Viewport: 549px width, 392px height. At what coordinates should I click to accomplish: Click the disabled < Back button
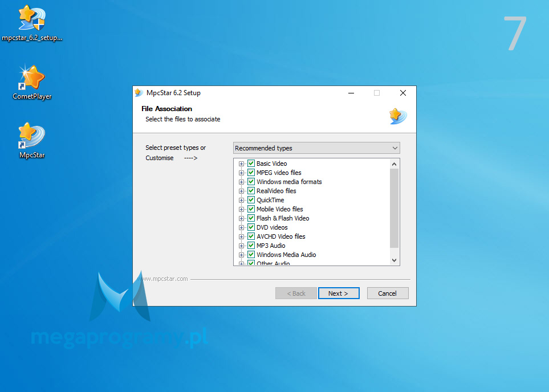296,293
